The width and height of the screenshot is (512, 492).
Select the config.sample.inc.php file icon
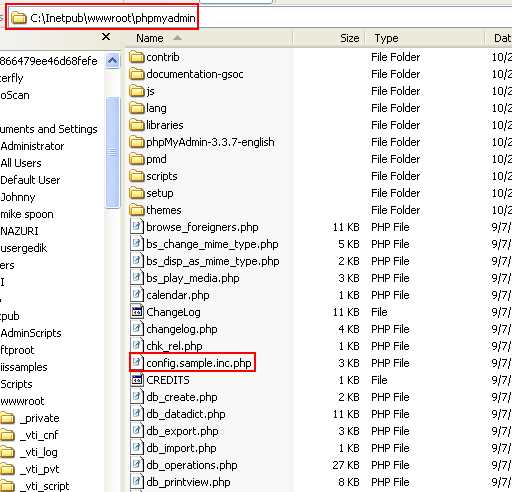(136, 363)
